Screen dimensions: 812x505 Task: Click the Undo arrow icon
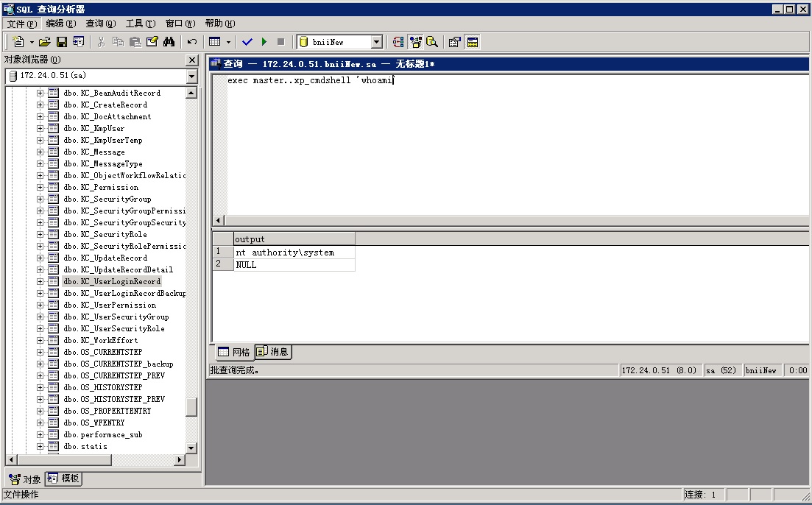[x=192, y=42]
